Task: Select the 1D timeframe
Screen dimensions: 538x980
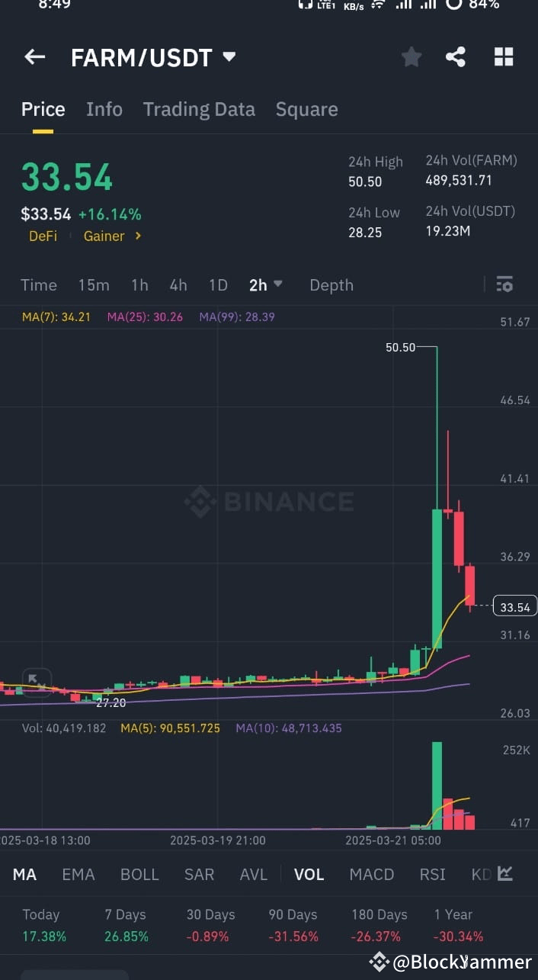Action: pos(218,284)
